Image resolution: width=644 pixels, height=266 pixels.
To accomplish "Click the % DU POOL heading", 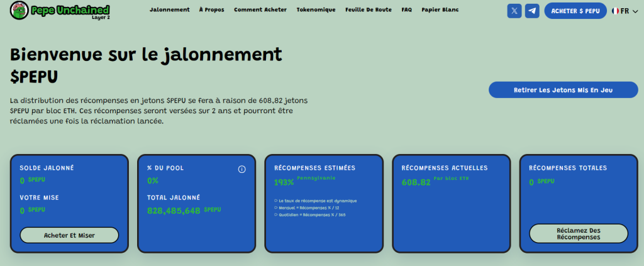I will [x=165, y=168].
